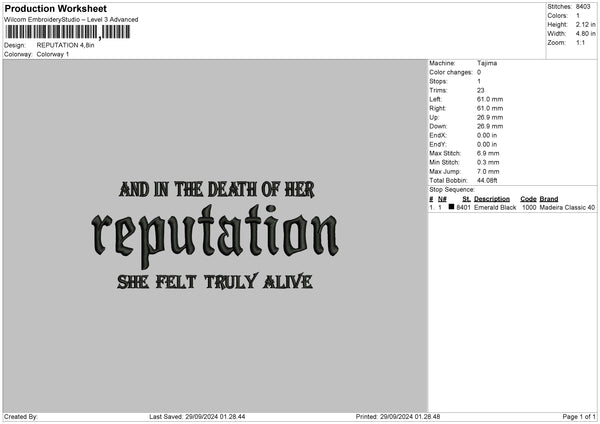Click Color changes value 0
Screen dimensions: 600x424
(x=479, y=72)
